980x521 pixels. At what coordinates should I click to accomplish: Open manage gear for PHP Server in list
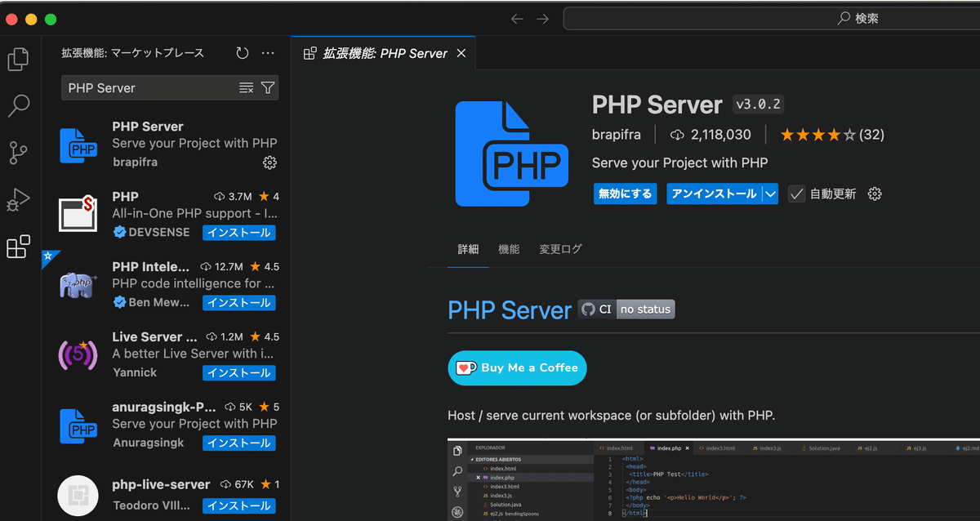click(x=269, y=163)
